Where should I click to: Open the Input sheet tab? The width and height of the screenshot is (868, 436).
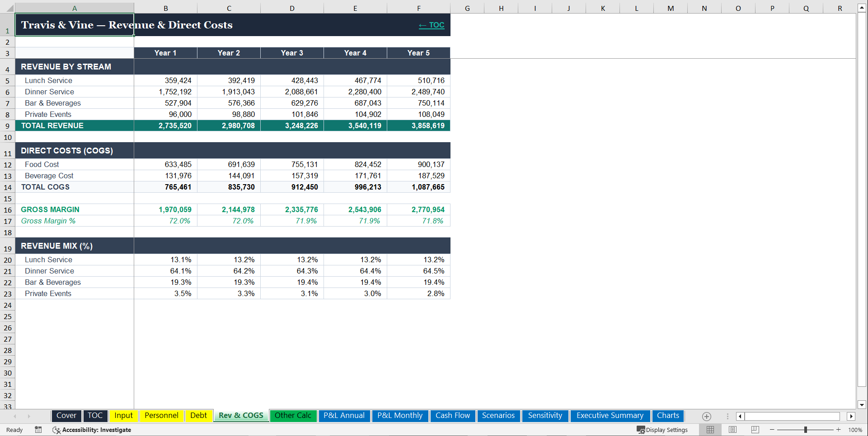123,415
